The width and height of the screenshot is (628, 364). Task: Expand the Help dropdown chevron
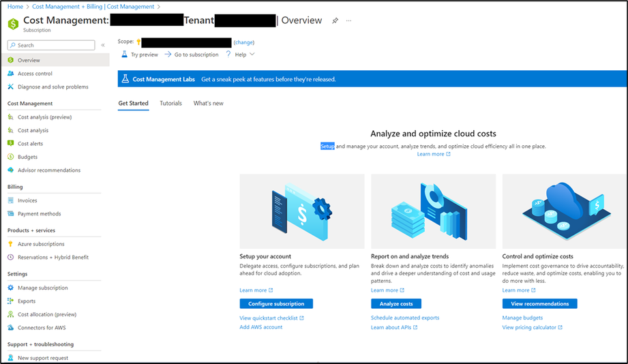coord(252,54)
